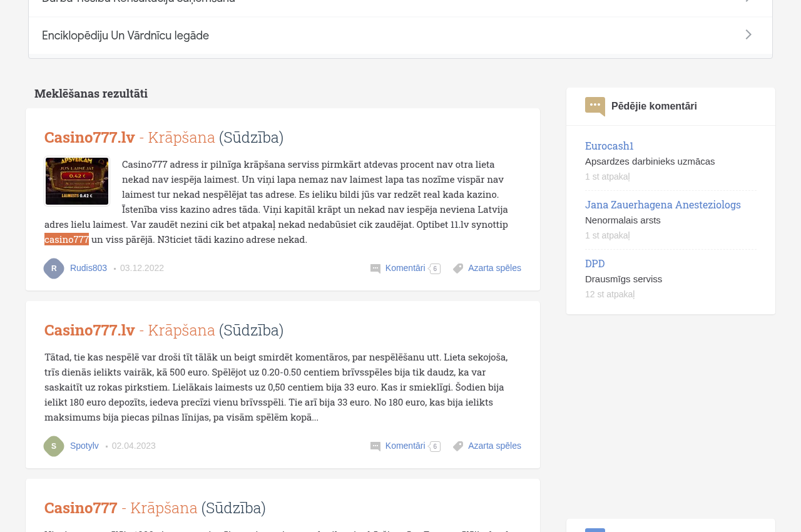Open Komentāri on Rudis803's complaint
The image size is (801, 532).
pos(405,268)
